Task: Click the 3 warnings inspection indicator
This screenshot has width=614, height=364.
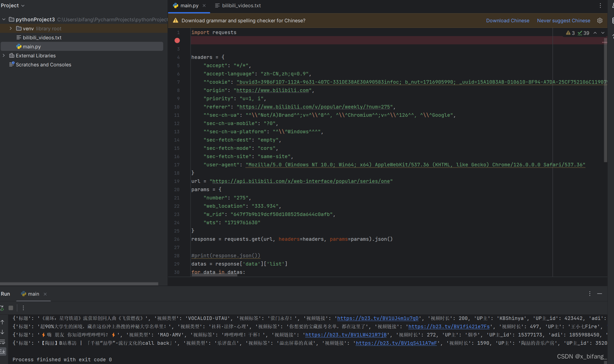Action: tap(570, 33)
